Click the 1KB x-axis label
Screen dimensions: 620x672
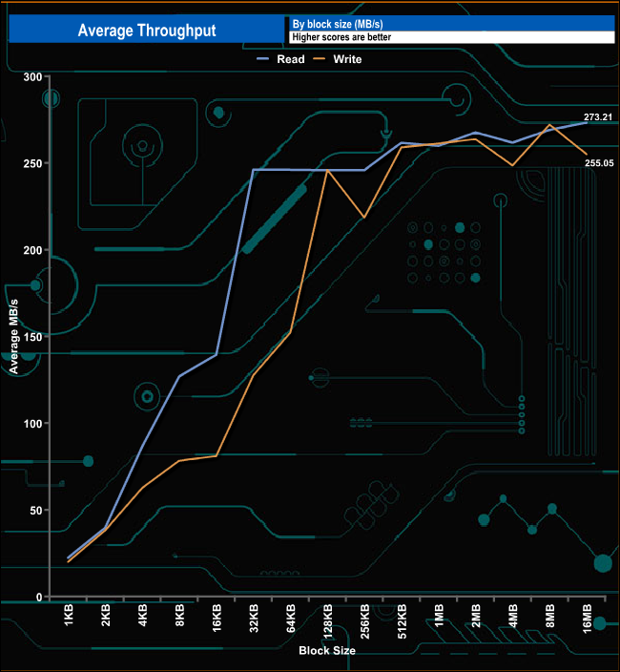(69, 615)
